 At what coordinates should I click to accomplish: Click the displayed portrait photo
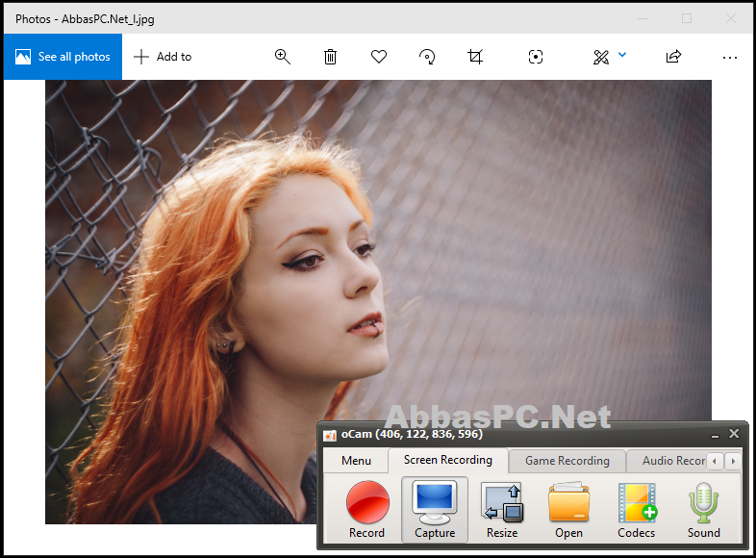coord(378,302)
